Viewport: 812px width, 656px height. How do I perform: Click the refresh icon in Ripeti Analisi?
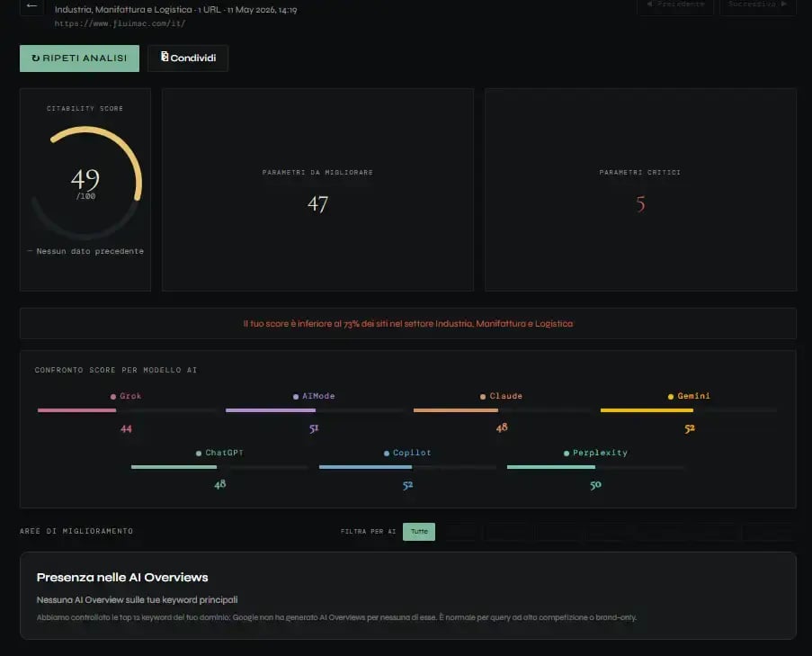click(x=35, y=58)
